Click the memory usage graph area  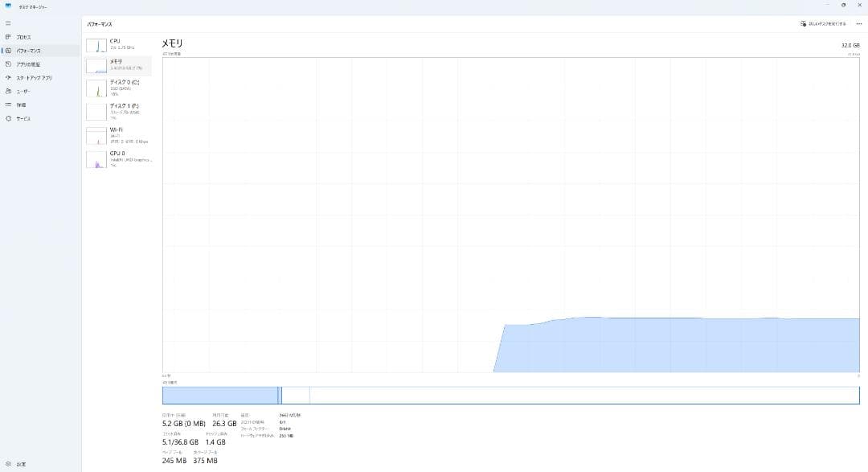click(510, 215)
